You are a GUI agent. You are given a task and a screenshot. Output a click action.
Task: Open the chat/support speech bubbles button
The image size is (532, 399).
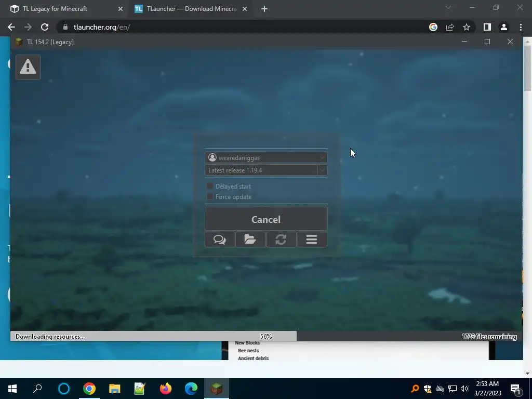coord(220,240)
